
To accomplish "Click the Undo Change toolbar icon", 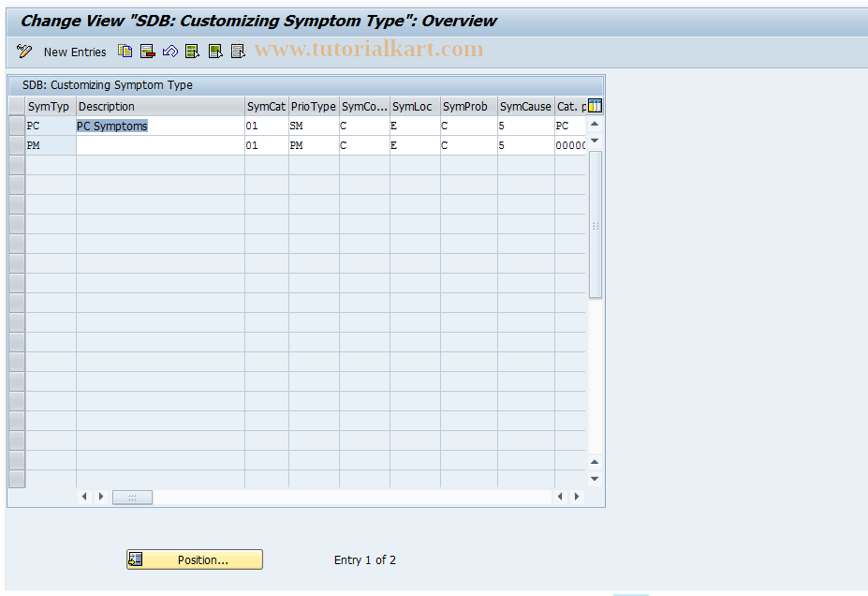I will 169,52.
